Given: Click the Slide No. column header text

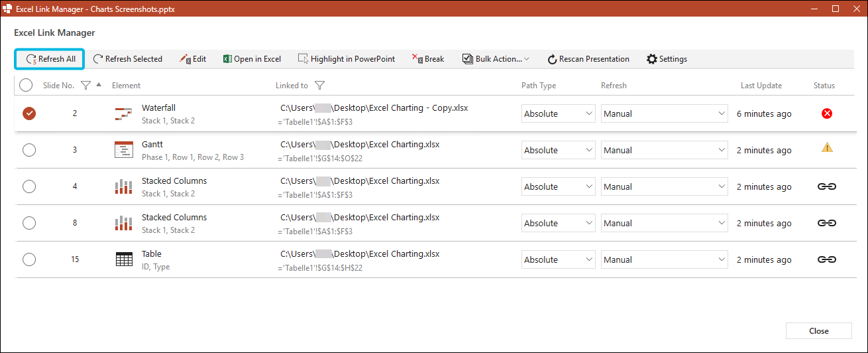Looking at the screenshot, I should tap(58, 85).
